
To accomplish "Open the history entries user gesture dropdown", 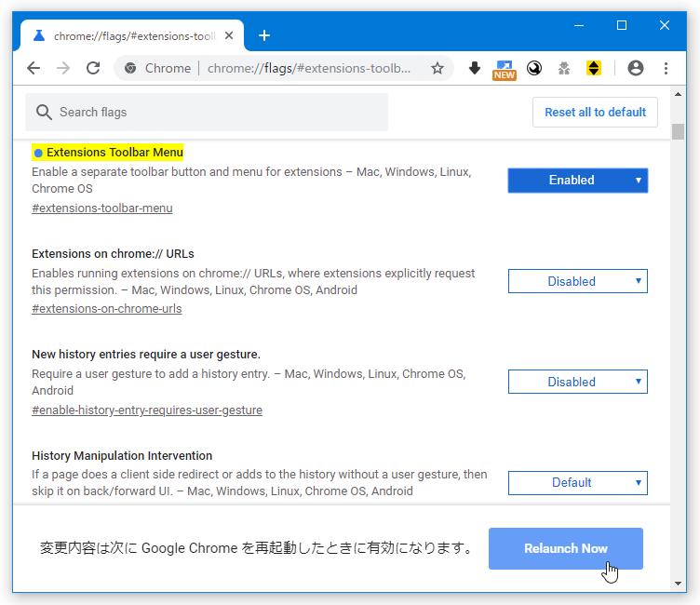I will click(x=578, y=382).
